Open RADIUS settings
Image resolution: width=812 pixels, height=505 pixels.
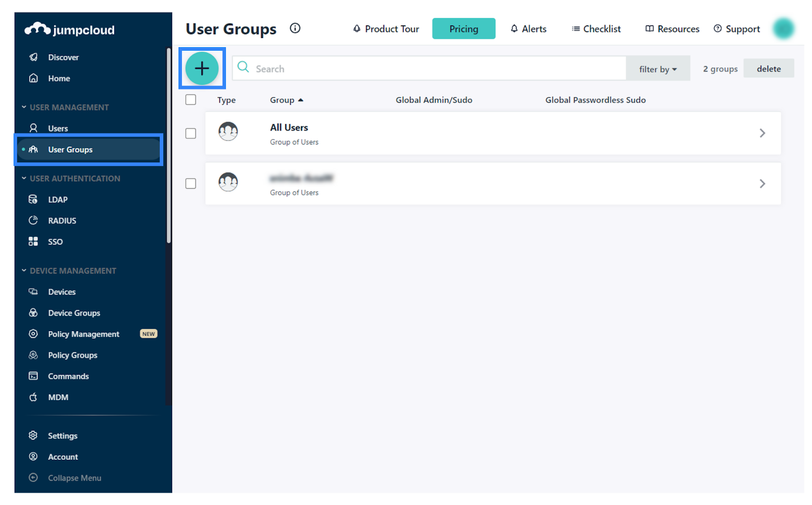[62, 221]
